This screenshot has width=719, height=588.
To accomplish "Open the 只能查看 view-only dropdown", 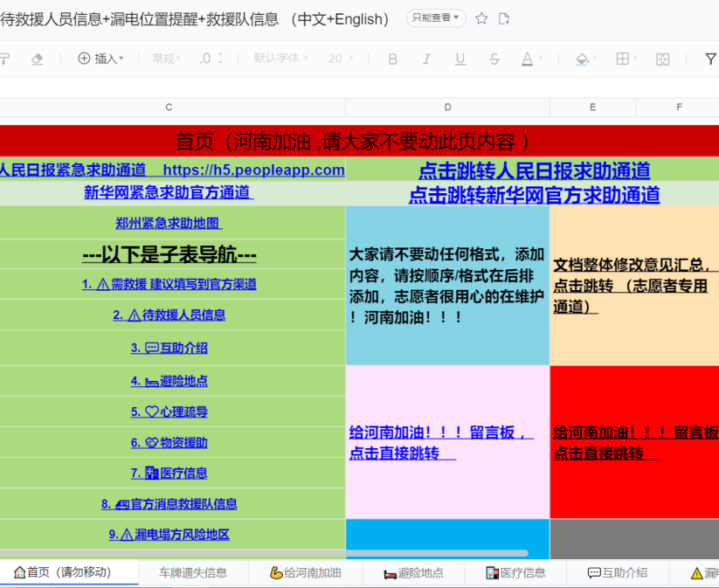I will coord(436,18).
